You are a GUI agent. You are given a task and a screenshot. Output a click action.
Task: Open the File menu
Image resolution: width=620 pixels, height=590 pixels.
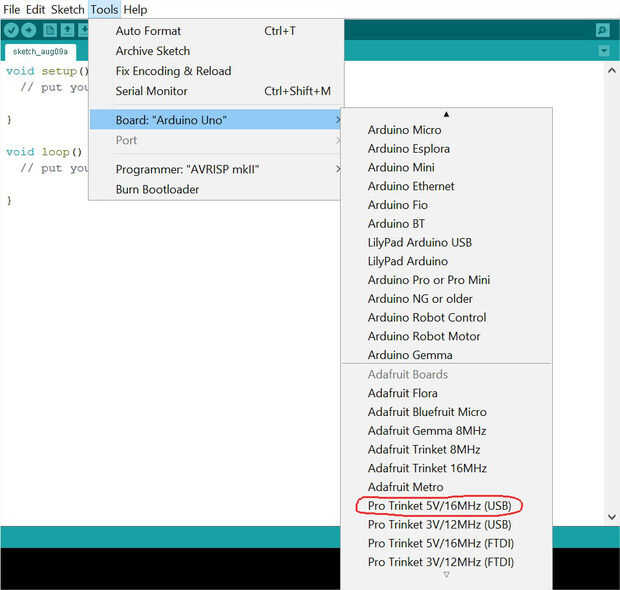click(x=11, y=9)
